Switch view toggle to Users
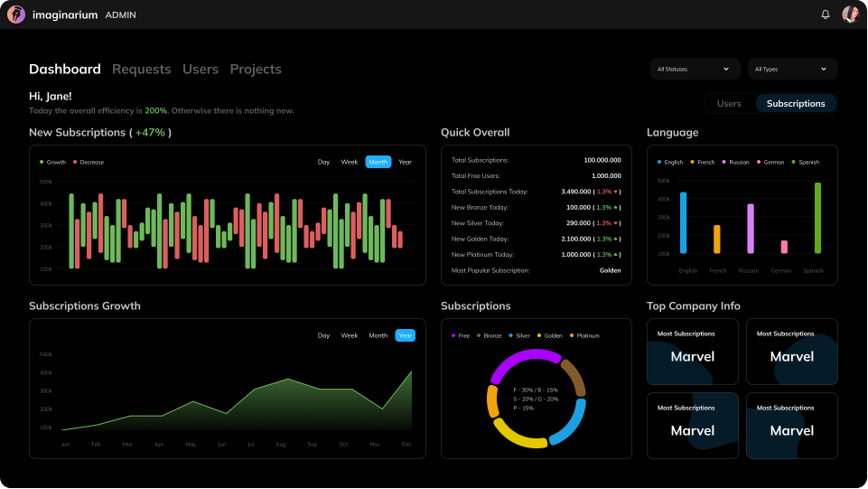 [729, 104]
